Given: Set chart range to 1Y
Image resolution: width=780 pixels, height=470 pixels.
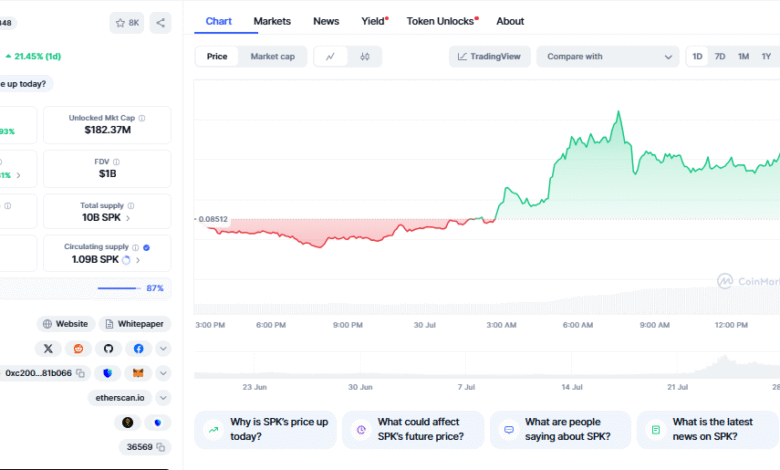Looking at the screenshot, I should [x=766, y=57].
